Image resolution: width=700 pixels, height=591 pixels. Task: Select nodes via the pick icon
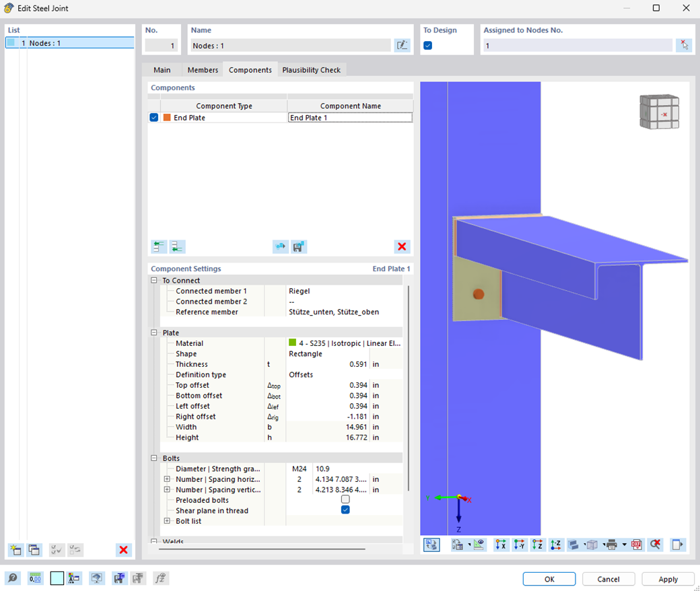tap(684, 45)
